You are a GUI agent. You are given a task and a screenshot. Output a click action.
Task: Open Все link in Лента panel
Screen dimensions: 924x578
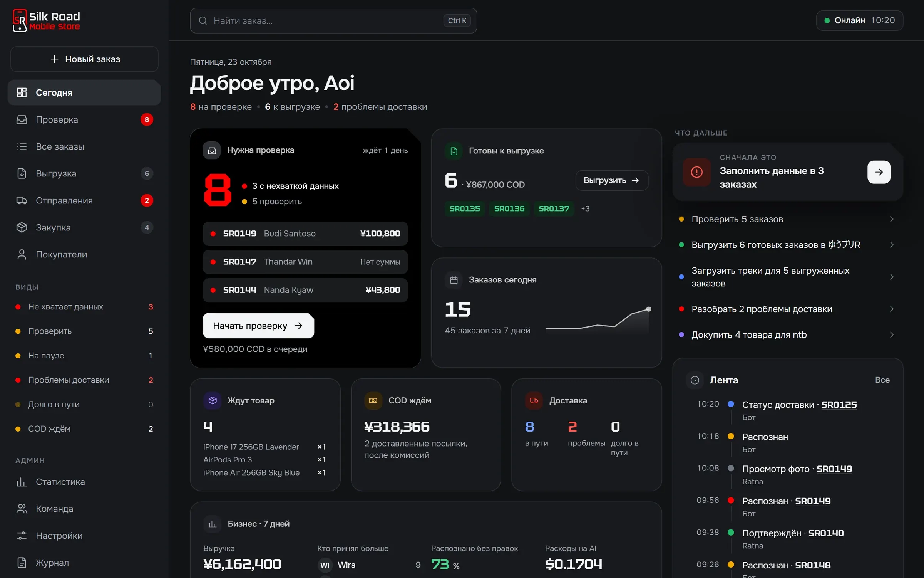(x=882, y=380)
